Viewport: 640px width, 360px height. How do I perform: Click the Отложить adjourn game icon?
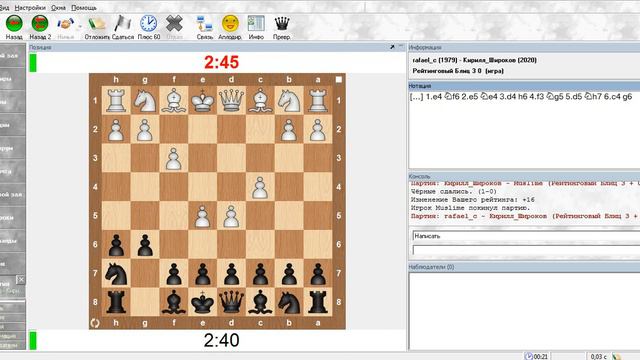point(97,24)
